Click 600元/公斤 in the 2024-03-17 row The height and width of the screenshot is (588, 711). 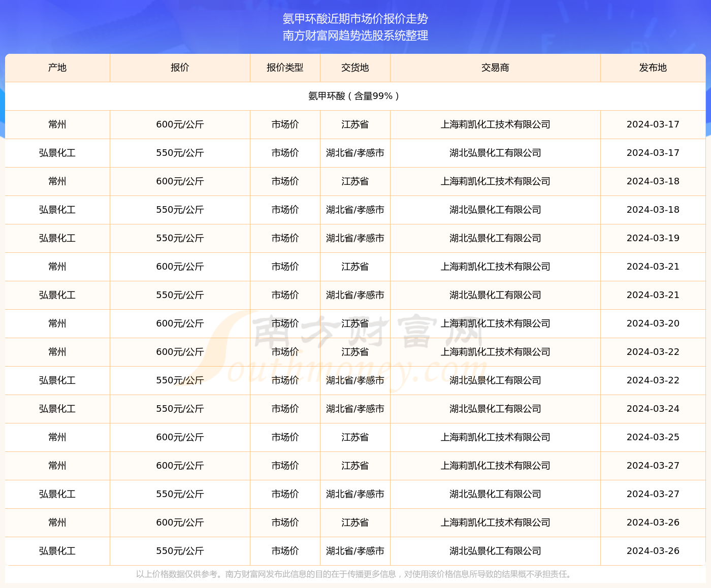[180, 124]
